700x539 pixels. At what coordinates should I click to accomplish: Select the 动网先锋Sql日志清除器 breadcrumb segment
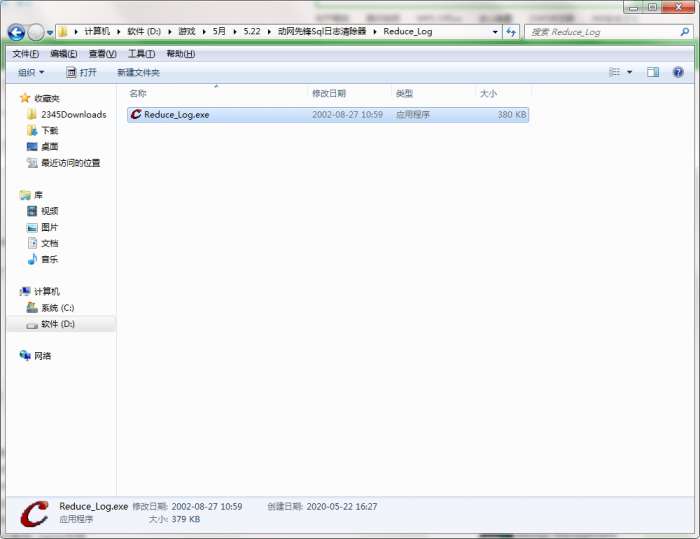(322, 31)
